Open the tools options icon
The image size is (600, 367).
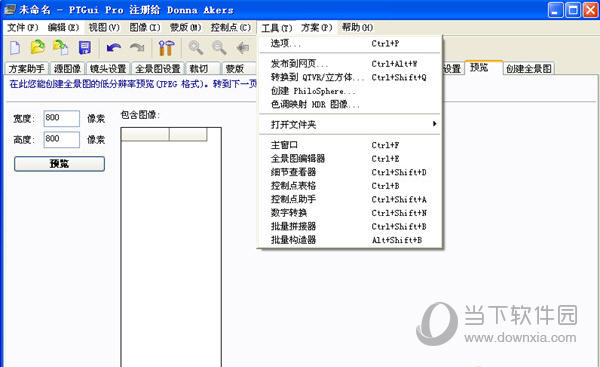click(166, 48)
